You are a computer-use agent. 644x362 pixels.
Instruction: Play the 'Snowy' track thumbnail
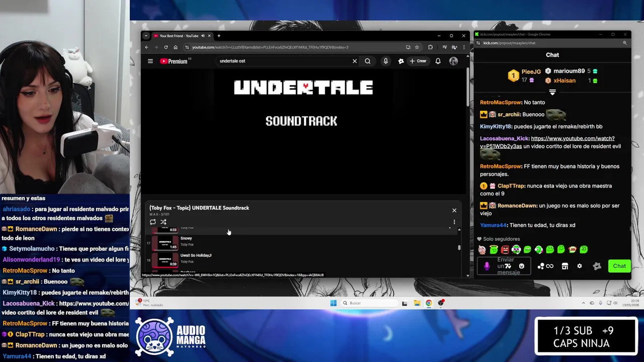click(x=165, y=243)
